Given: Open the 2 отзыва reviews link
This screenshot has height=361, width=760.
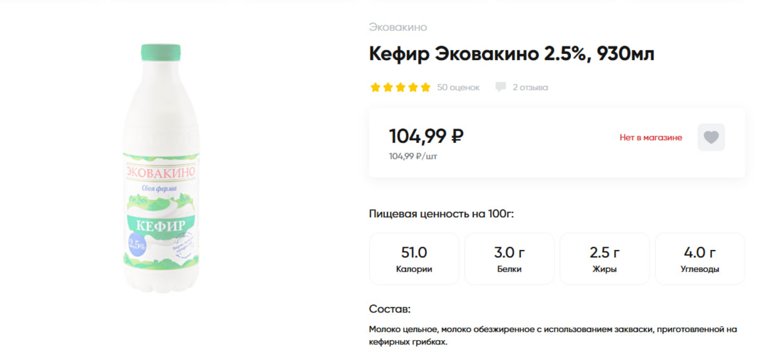Looking at the screenshot, I should 530,87.
